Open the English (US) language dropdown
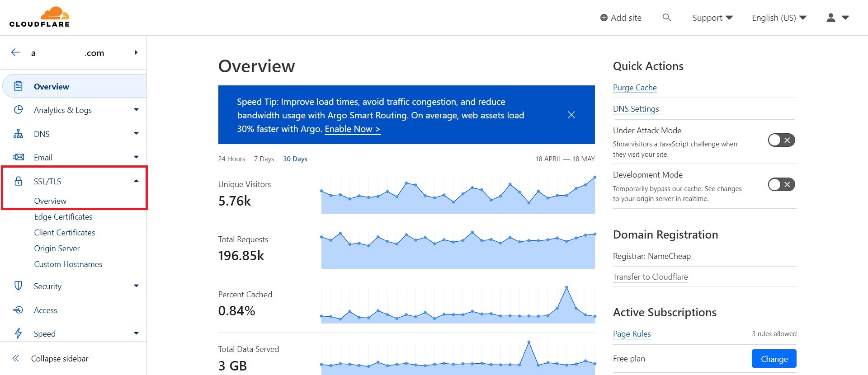This screenshot has width=868, height=375. [778, 18]
